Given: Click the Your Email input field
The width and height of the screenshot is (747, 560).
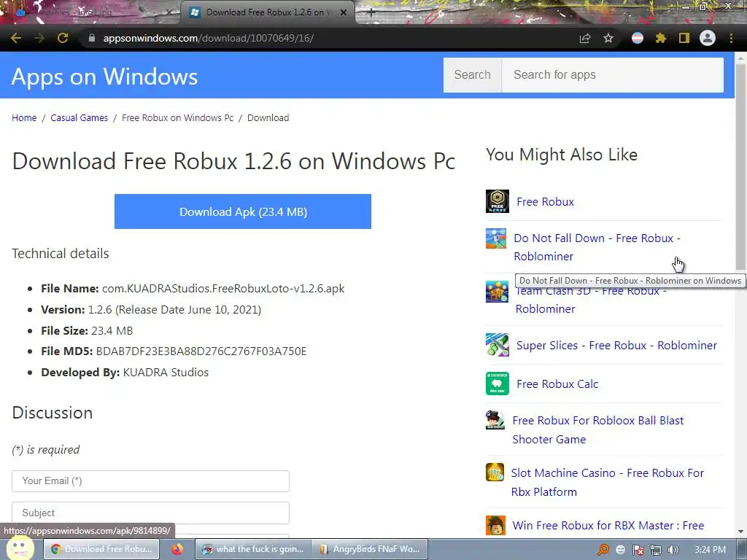Looking at the screenshot, I should pyautogui.click(x=150, y=481).
